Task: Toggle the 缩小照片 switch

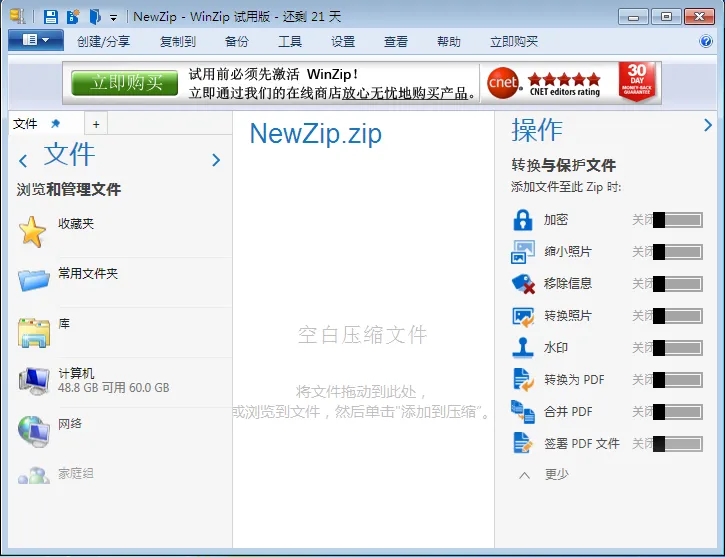Action: point(677,252)
